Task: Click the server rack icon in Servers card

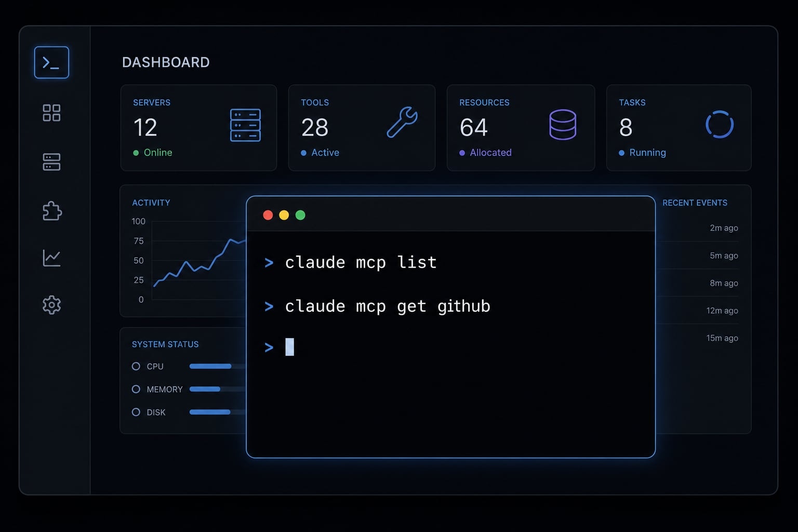Action: click(x=245, y=125)
